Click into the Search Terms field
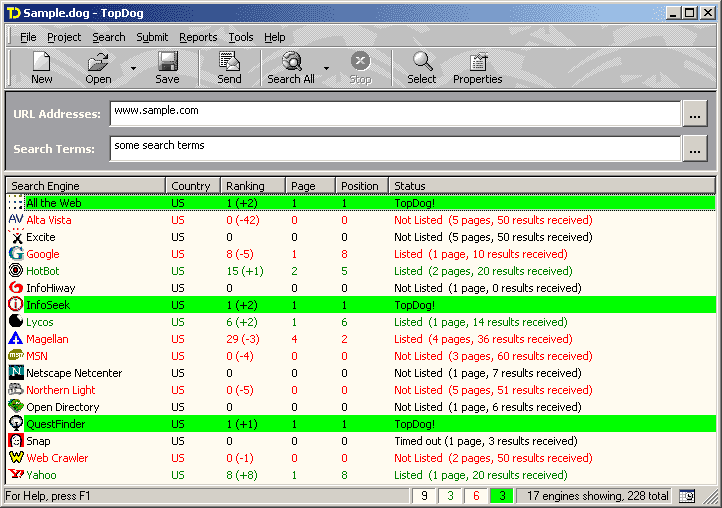 (x=395, y=148)
